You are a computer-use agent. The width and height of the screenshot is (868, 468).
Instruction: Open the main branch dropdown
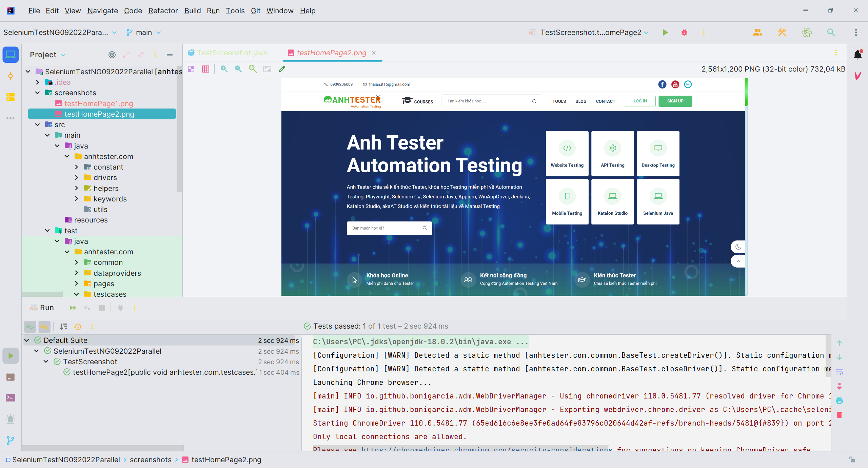(x=144, y=33)
